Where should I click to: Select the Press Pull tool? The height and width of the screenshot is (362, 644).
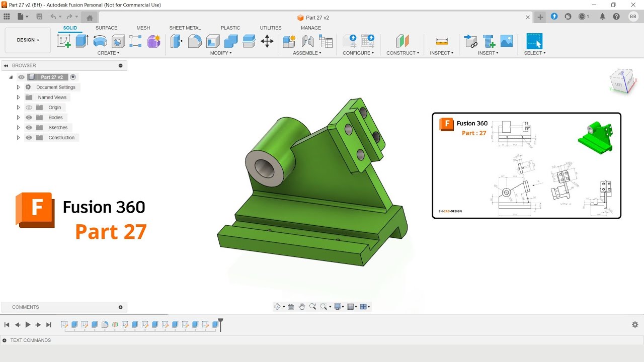click(x=176, y=41)
